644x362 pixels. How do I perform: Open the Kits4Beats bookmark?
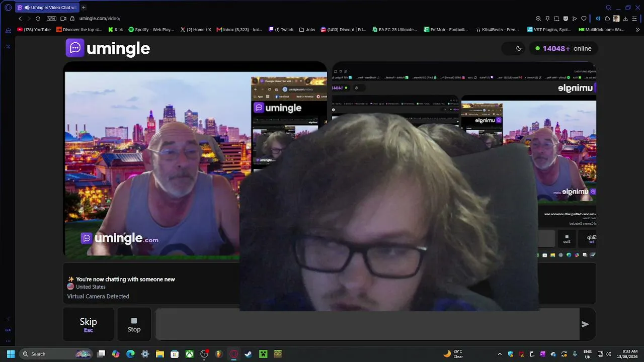pos(498,30)
